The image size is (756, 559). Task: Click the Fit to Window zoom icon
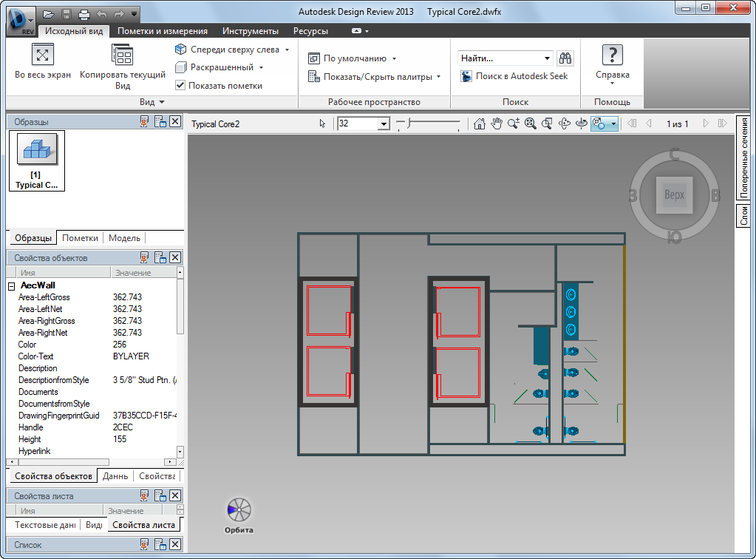click(x=531, y=124)
